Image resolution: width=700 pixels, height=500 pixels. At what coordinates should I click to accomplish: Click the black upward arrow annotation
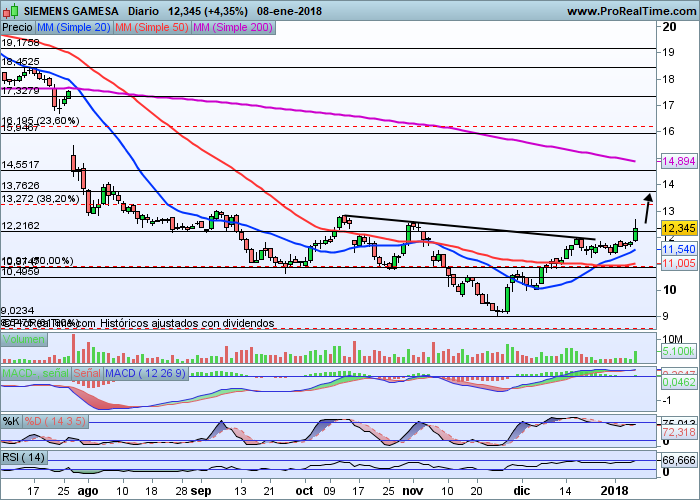[x=648, y=206]
